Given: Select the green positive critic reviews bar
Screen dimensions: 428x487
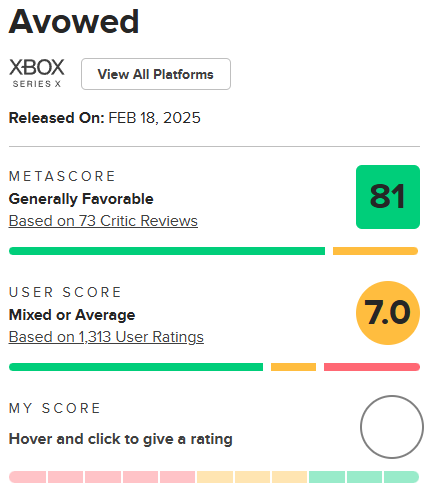Looking at the screenshot, I should click(167, 251).
